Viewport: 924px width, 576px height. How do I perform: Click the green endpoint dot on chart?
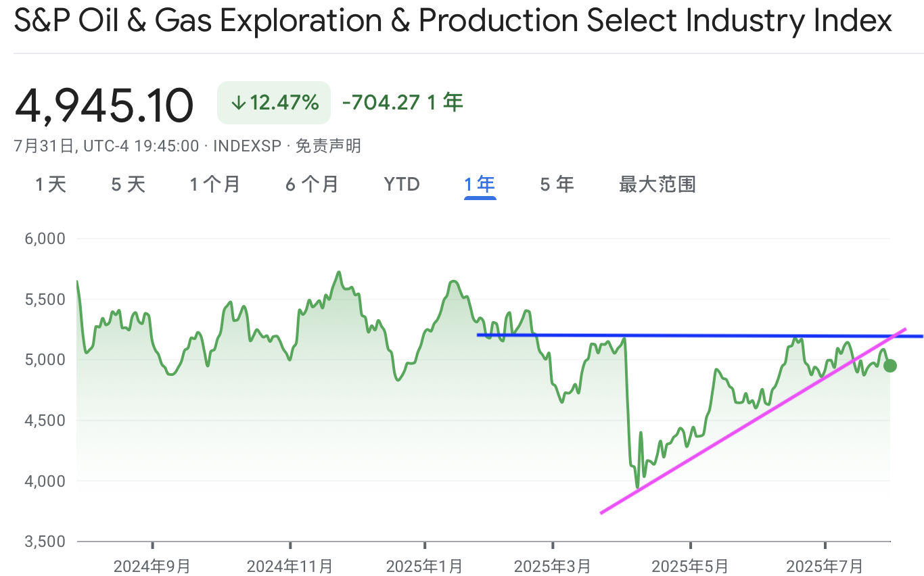tap(890, 366)
